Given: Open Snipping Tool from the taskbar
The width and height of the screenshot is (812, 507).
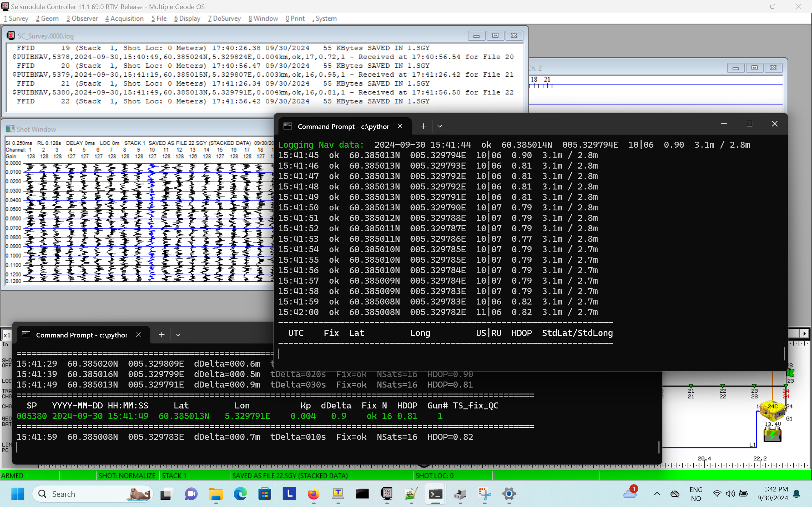Looking at the screenshot, I should 484,494.
